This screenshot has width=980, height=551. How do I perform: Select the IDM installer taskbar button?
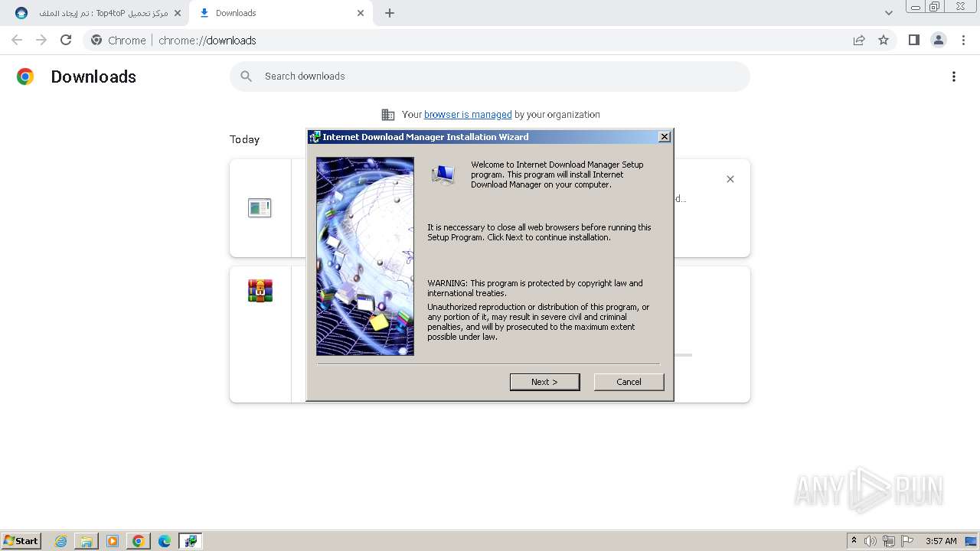pos(191,541)
